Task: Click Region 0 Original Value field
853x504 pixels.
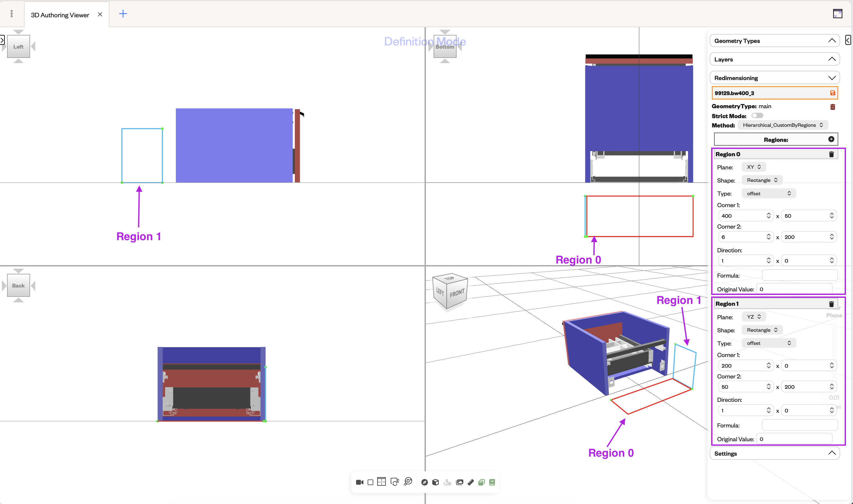Action: [x=794, y=289]
